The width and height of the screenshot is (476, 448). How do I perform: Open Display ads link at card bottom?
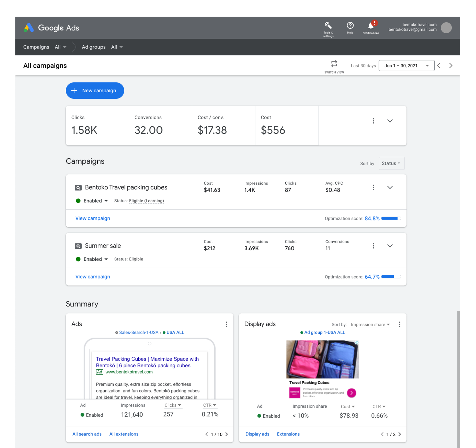[x=257, y=434]
